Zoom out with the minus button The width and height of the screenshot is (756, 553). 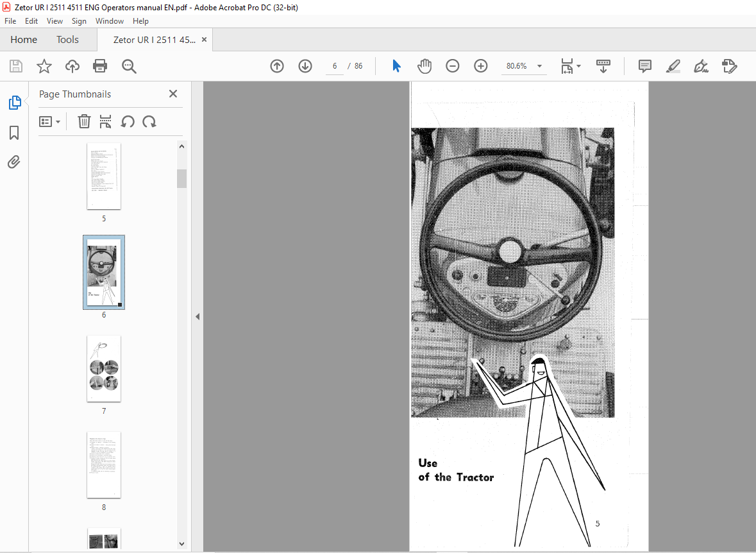tap(452, 66)
